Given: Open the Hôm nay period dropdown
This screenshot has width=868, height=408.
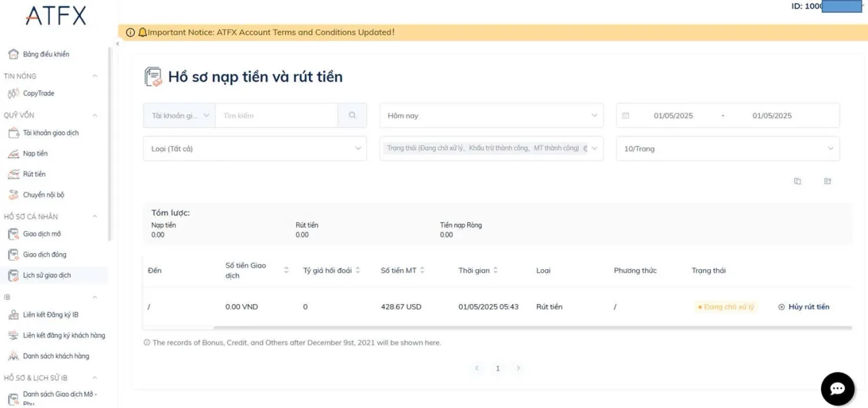Looking at the screenshot, I should coord(491,116).
